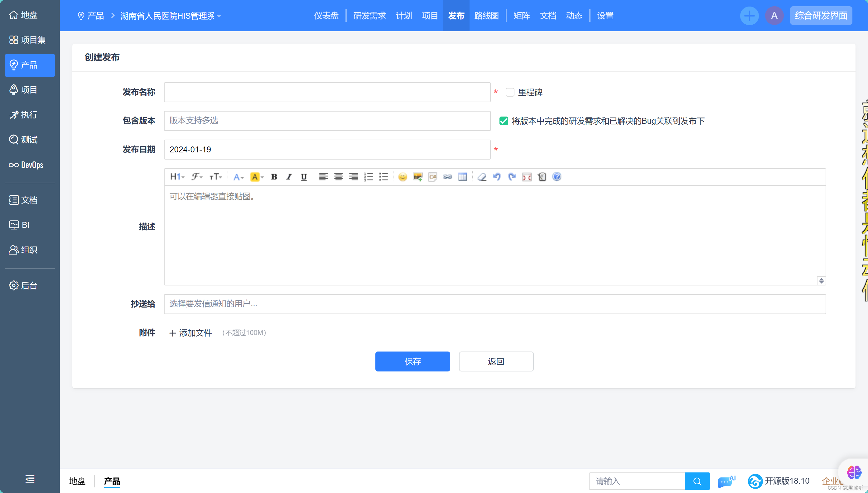
Task: Apply bold formatting in the editor
Action: 274,177
